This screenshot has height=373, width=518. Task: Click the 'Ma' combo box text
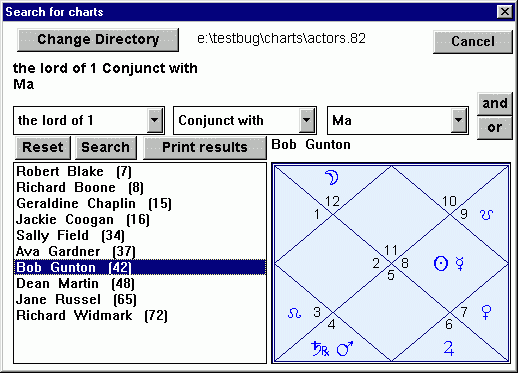(342, 120)
